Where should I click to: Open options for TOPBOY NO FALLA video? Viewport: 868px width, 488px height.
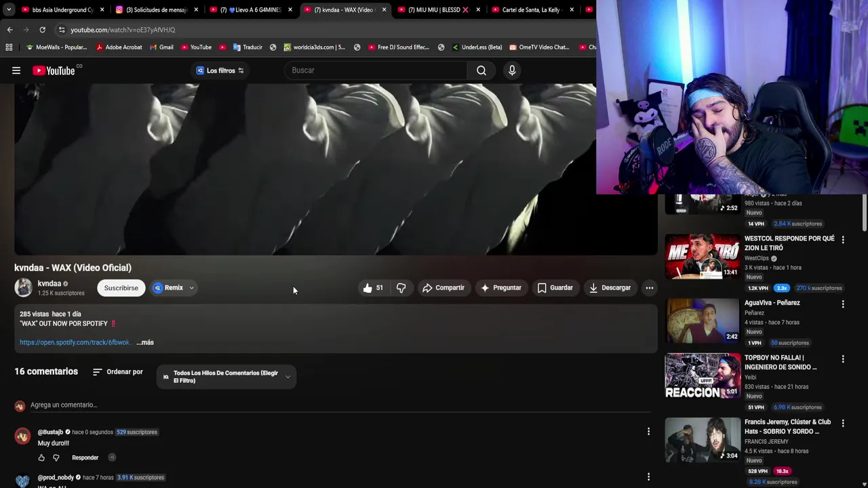(843, 359)
